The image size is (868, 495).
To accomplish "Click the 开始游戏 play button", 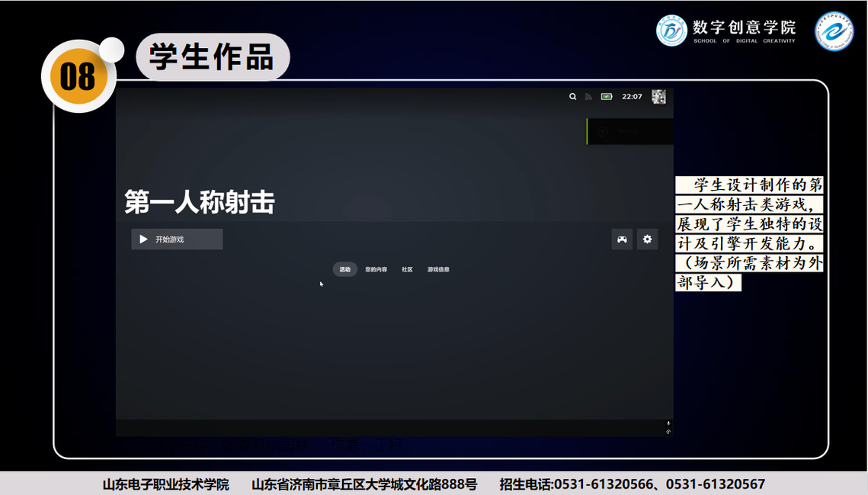I will (x=177, y=239).
